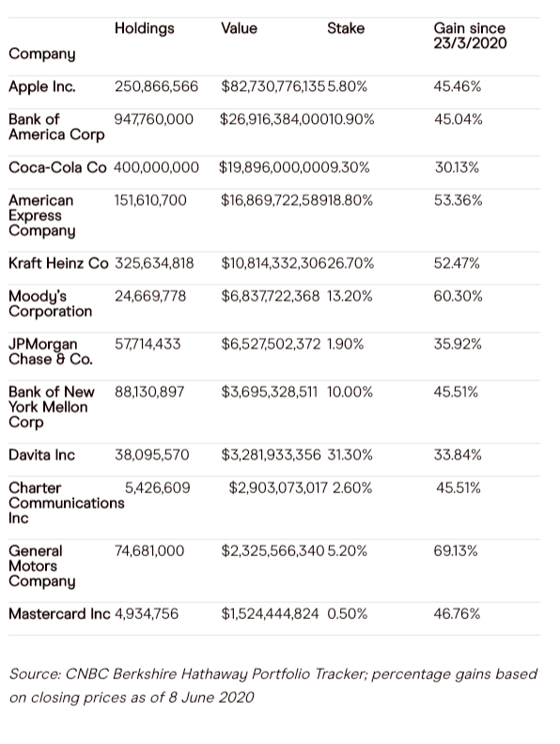The height and width of the screenshot is (744, 560).
Task: Select American Express Company name
Action: click(41, 216)
